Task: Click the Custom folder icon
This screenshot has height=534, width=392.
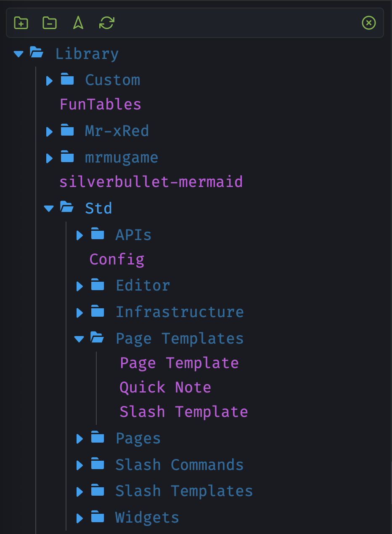Action: click(x=67, y=79)
